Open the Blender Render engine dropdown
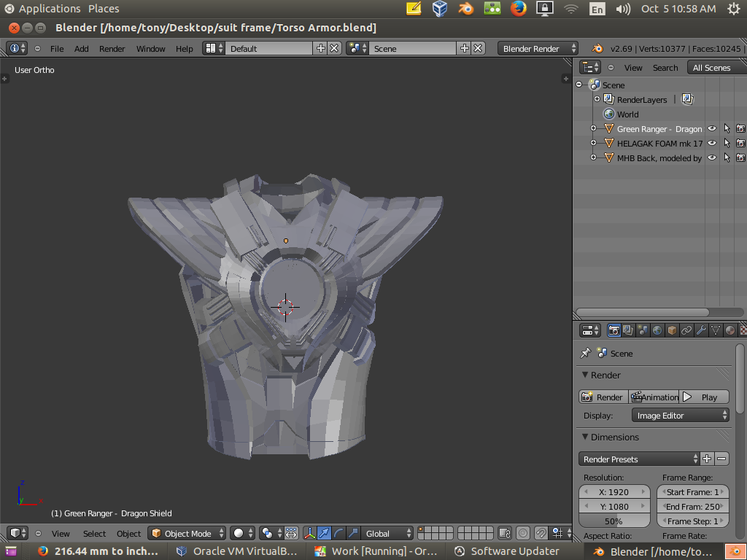 [538, 49]
